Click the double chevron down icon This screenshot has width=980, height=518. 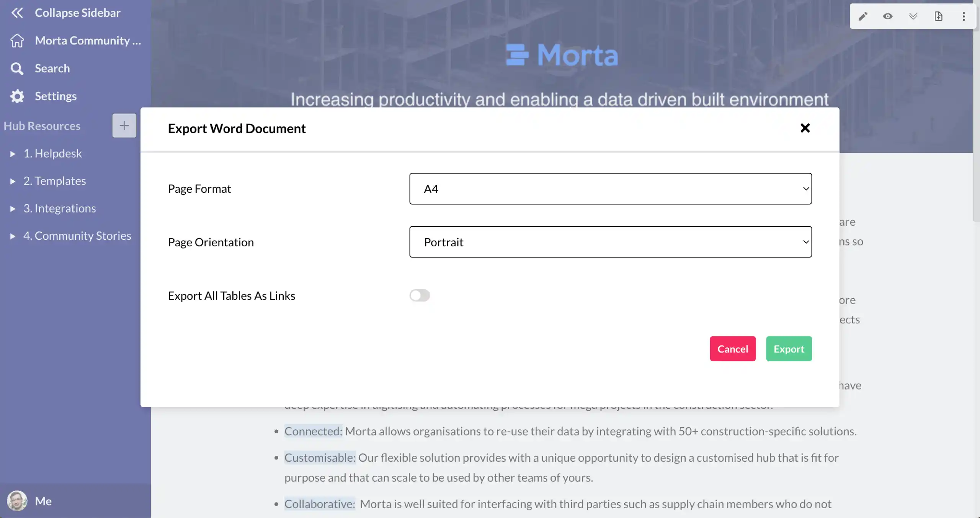(913, 16)
